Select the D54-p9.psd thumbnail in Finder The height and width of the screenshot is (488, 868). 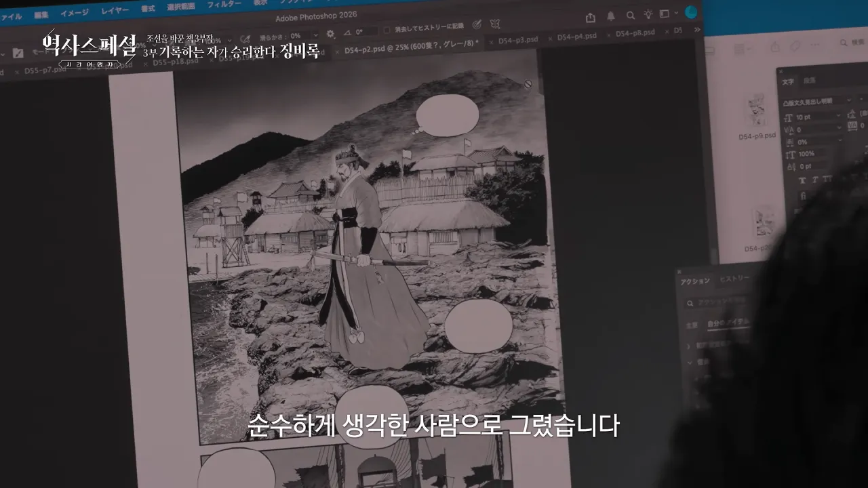tap(757, 112)
